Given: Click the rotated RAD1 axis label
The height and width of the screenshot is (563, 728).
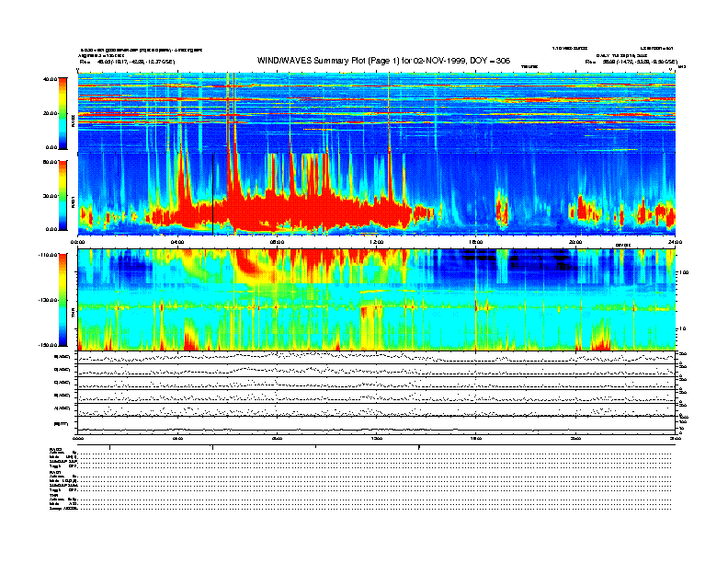Looking at the screenshot, I should [x=73, y=202].
